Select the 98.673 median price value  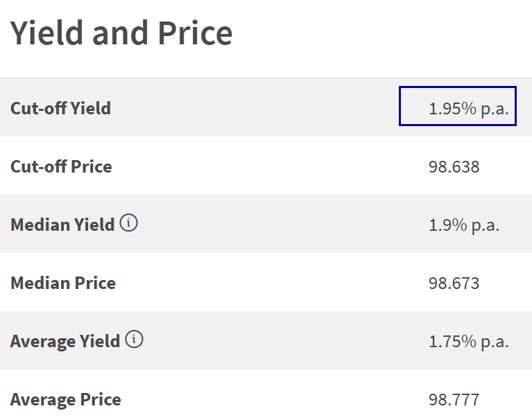(454, 283)
